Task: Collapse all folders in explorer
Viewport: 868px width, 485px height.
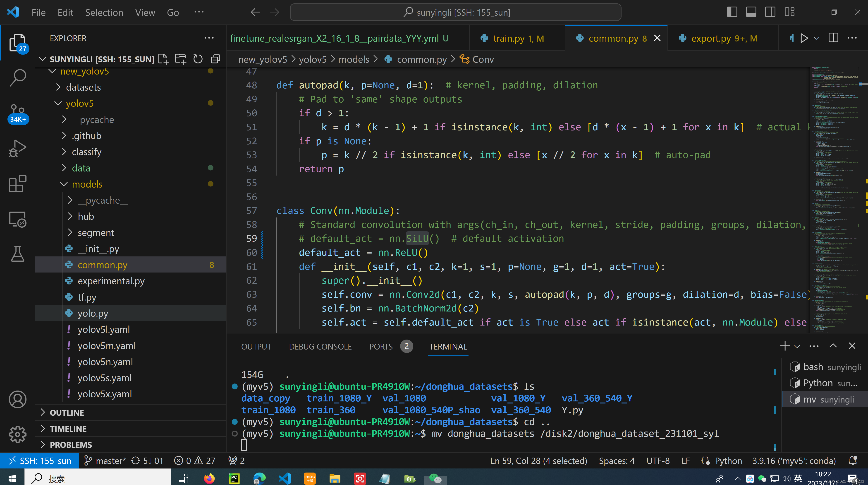Action: 216,59
